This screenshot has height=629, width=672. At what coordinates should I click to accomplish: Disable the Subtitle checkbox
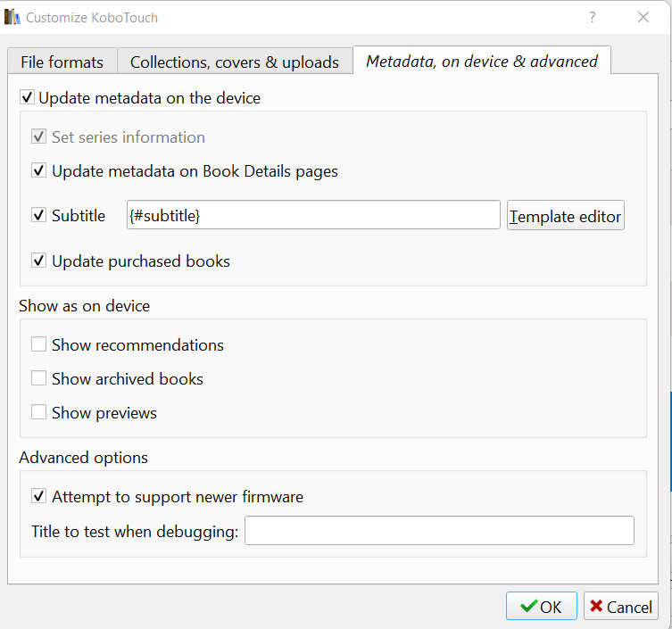click(x=38, y=215)
